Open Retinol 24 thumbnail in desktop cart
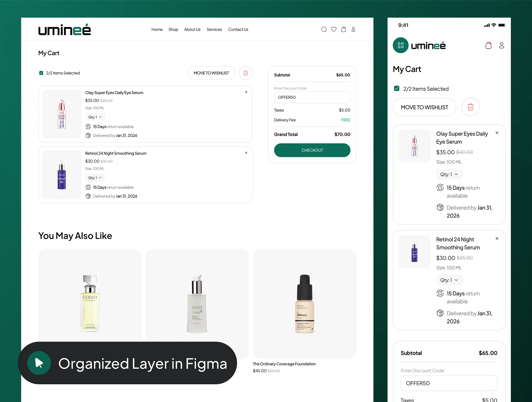This screenshot has height=402, width=532. (x=62, y=175)
